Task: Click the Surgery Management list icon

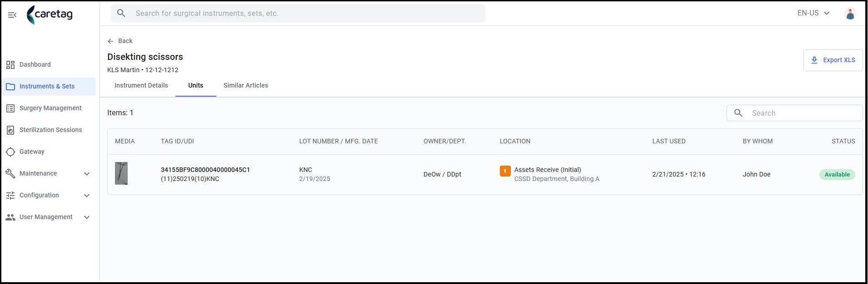Action: (10, 108)
